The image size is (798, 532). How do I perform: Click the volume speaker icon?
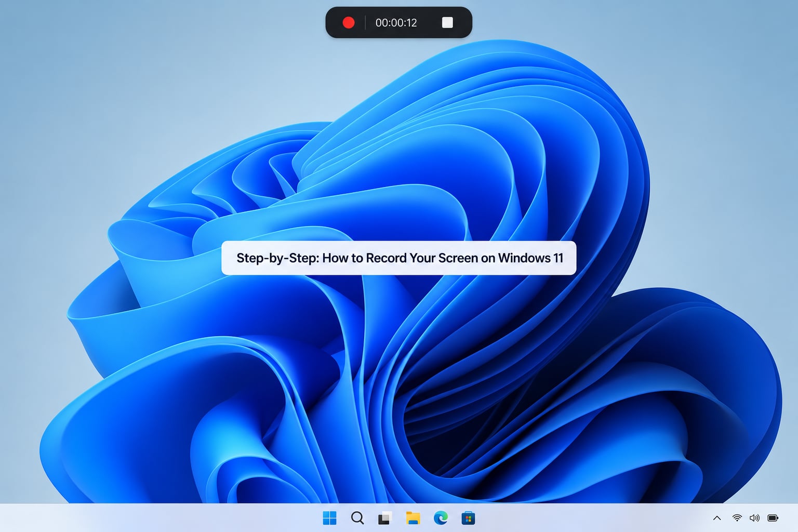pos(754,518)
